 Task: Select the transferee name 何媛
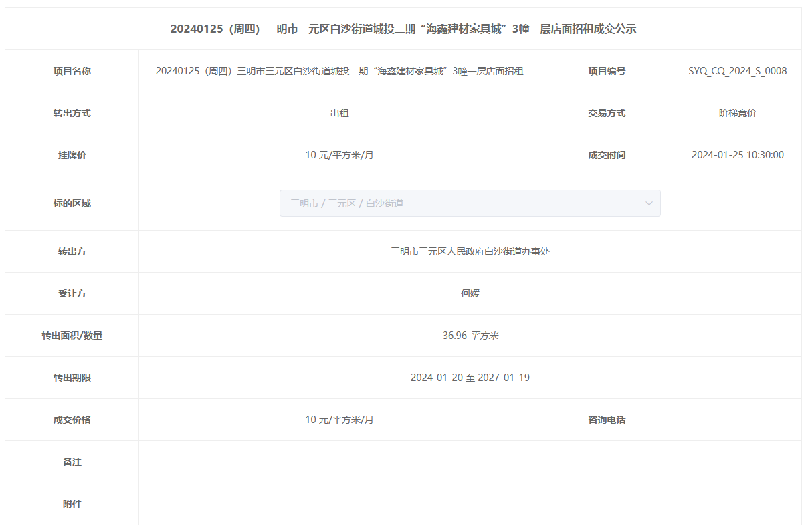point(470,293)
